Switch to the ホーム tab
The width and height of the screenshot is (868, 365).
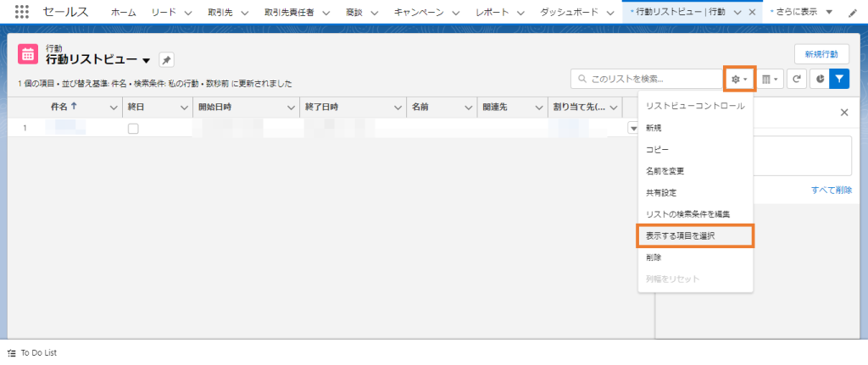point(124,12)
